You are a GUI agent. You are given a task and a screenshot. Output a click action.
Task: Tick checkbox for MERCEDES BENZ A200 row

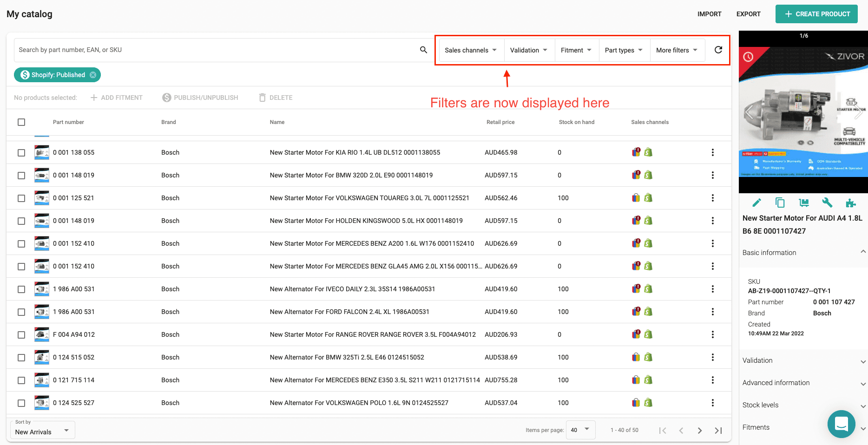tap(21, 243)
